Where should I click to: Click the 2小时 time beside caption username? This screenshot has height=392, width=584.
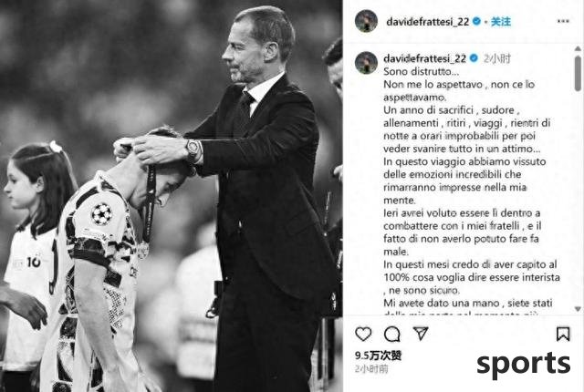[x=496, y=58]
